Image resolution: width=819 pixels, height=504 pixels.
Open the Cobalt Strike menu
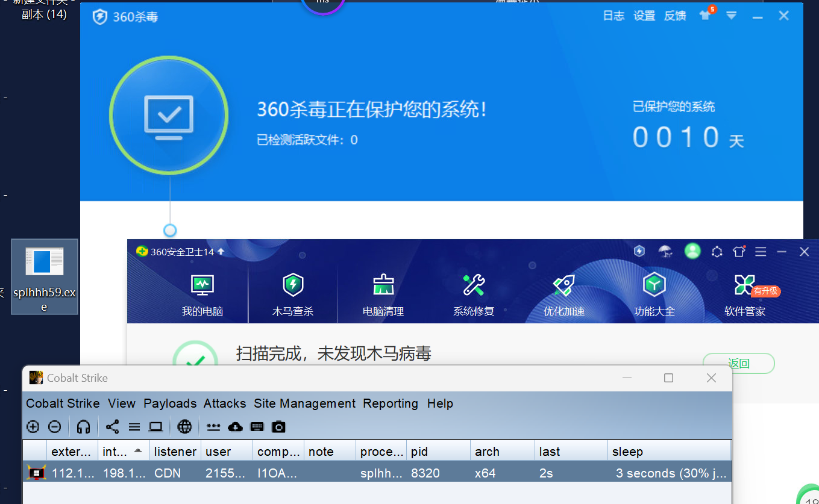(x=63, y=403)
